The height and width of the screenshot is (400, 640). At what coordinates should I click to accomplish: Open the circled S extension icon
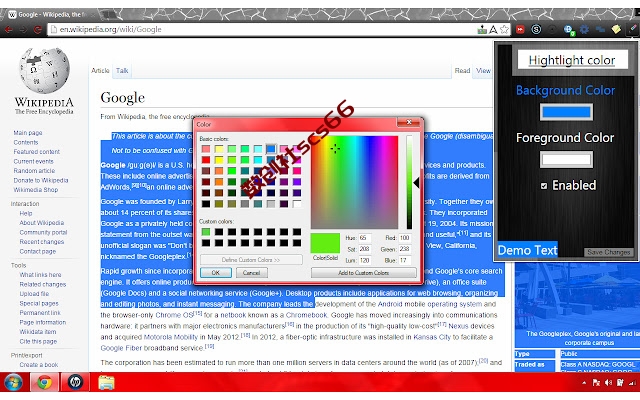point(536,29)
